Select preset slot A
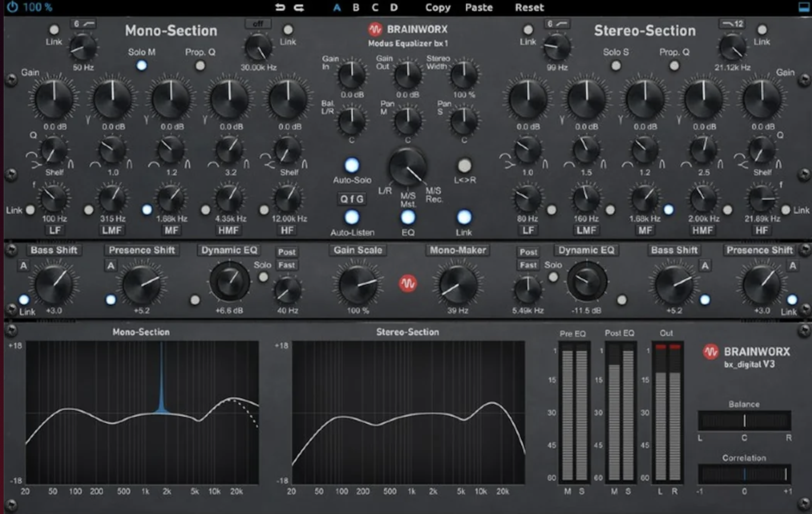Image resolution: width=812 pixels, height=514 pixels. point(337,7)
